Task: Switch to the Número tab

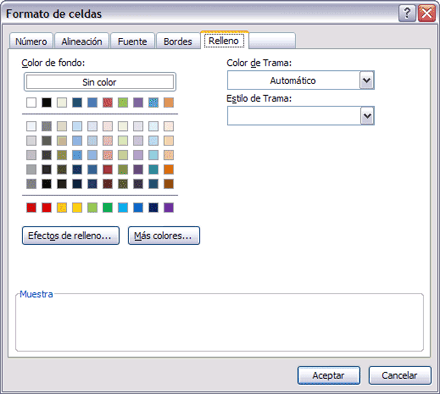Action: [31, 41]
